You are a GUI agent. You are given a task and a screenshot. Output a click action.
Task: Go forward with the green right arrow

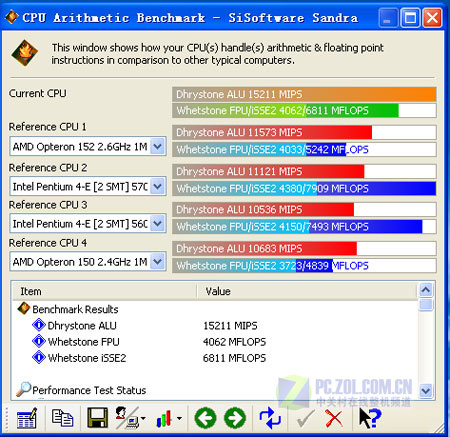click(x=235, y=418)
